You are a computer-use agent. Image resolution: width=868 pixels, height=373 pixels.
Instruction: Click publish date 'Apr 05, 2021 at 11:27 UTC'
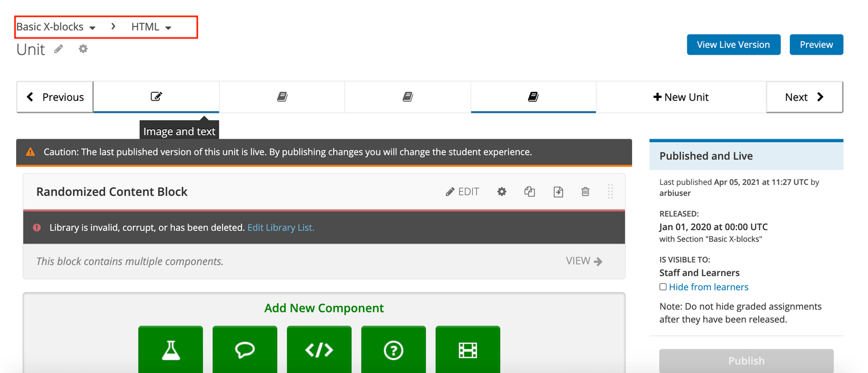point(761,182)
